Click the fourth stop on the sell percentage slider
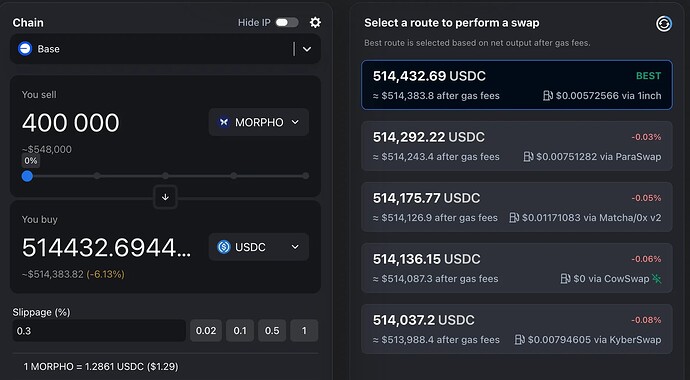 234,176
